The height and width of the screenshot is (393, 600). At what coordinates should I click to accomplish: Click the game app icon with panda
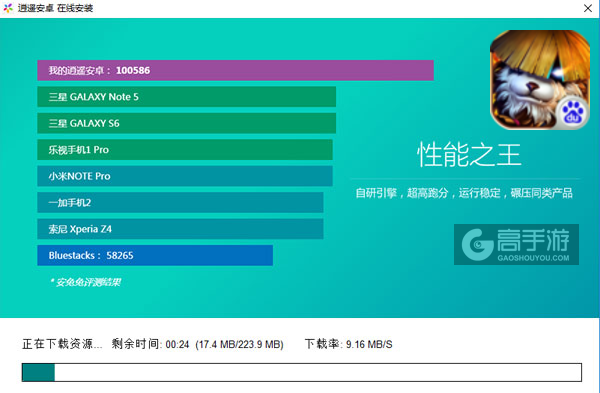tap(540, 80)
